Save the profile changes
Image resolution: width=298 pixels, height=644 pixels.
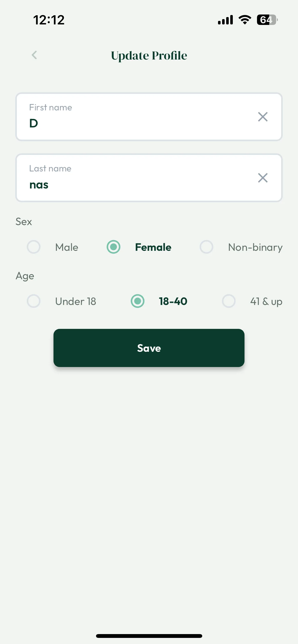(149, 348)
